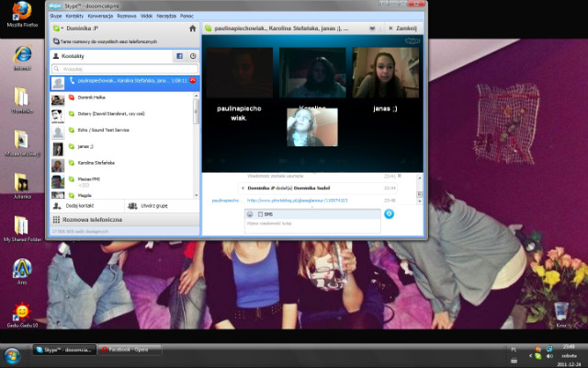The image size is (588, 368).
Task: Click the Skype tray icon in notification area
Action: click(x=538, y=356)
